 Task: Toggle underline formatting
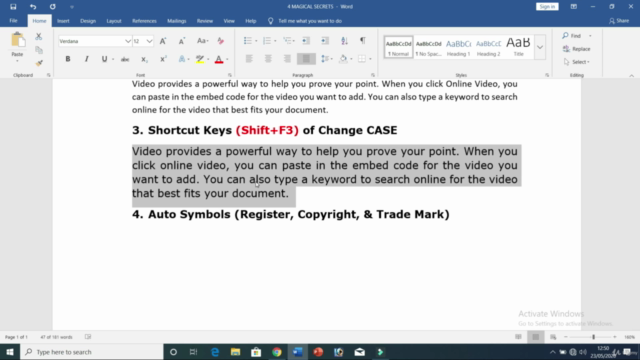[x=104, y=59]
